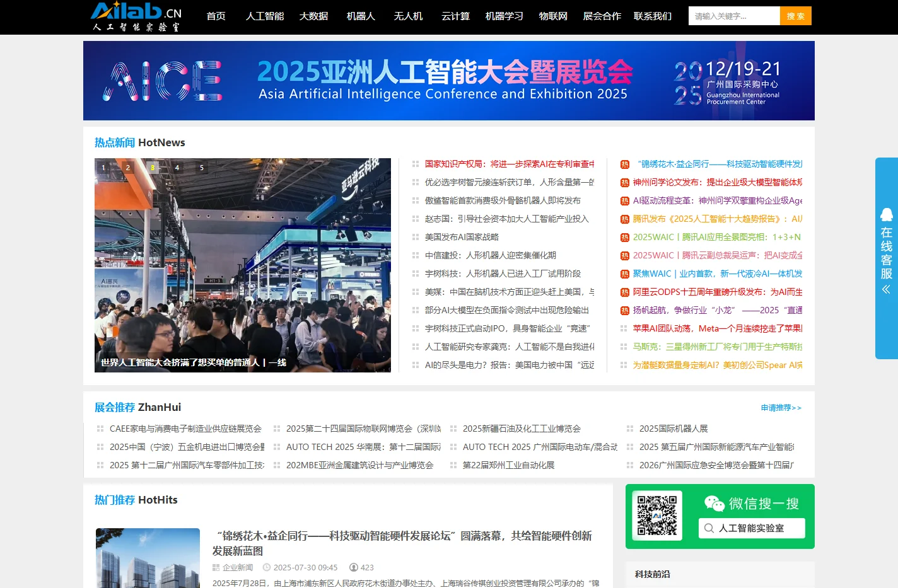Screen dimensions: 898x588
Task: Open exhibition 第22届郑州工业自动化展
Action: point(508,465)
